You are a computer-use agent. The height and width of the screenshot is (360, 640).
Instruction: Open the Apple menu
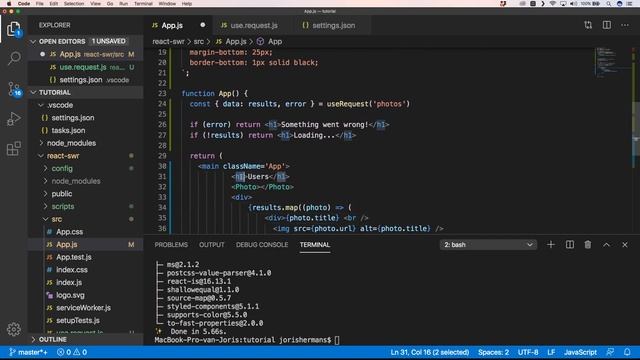(9, 3)
